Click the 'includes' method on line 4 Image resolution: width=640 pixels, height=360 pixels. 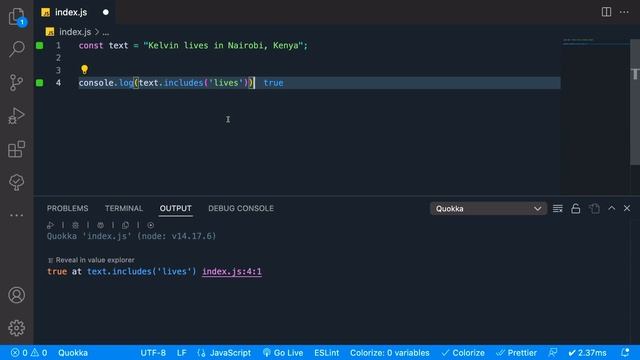click(x=183, y=83)
